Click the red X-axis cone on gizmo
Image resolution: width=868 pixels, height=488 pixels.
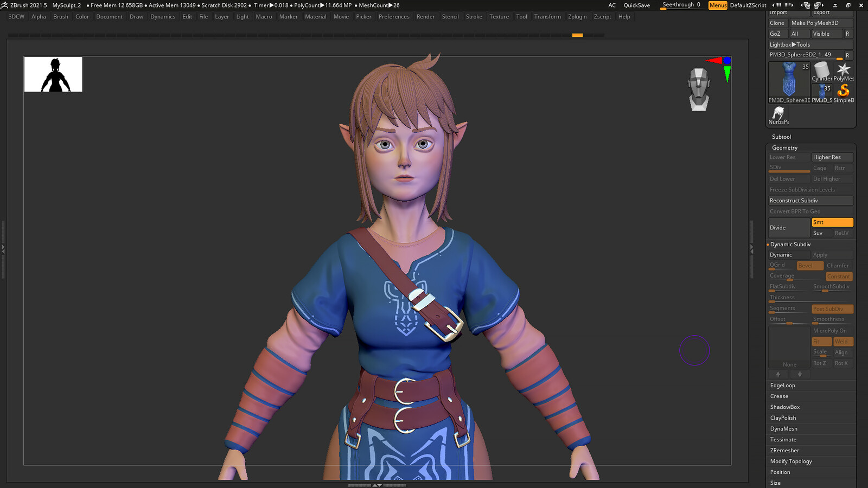tap(714, 61)
